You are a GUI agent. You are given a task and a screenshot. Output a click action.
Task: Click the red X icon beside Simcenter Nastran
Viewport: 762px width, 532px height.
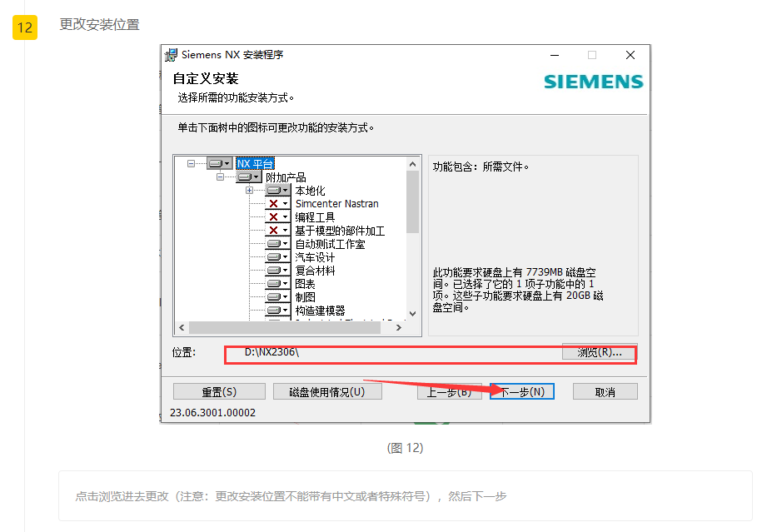tap(278, 204)
